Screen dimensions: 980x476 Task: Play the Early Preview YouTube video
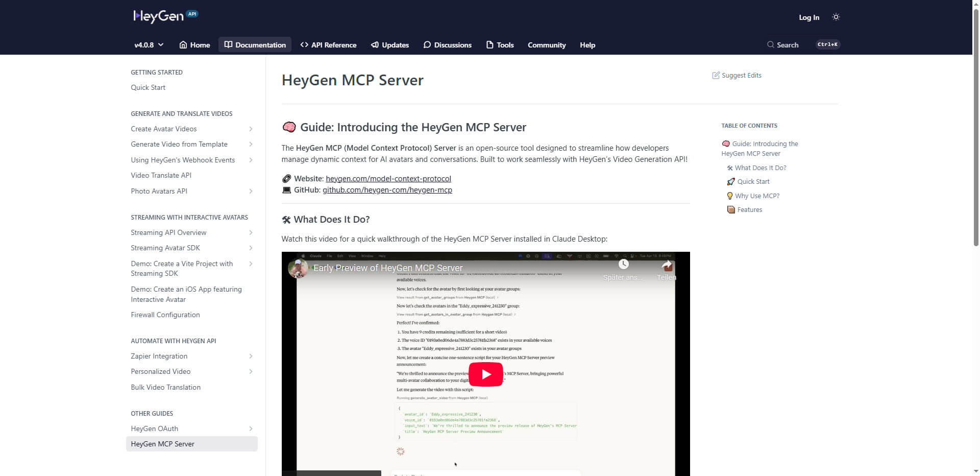(x=485, y=374)
